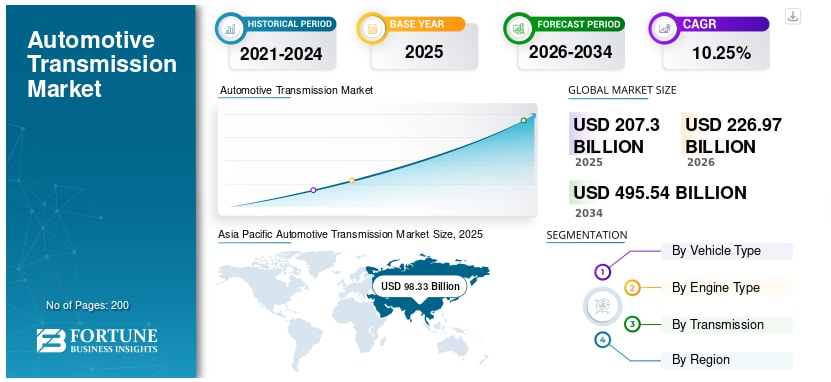Viewport: 831px width, 382px height.
Task: Click the By Engine Type segment
Action: (x=727, y=288)
